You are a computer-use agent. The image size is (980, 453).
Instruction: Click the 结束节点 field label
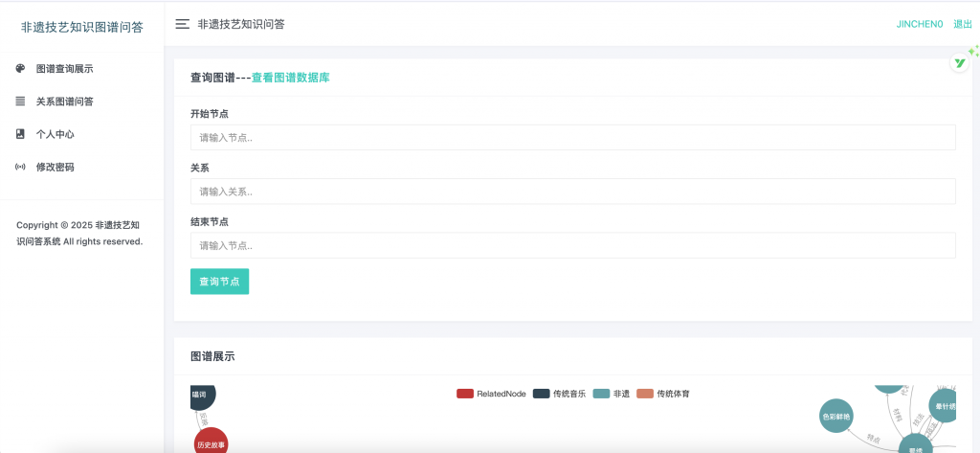click(210, 221)
